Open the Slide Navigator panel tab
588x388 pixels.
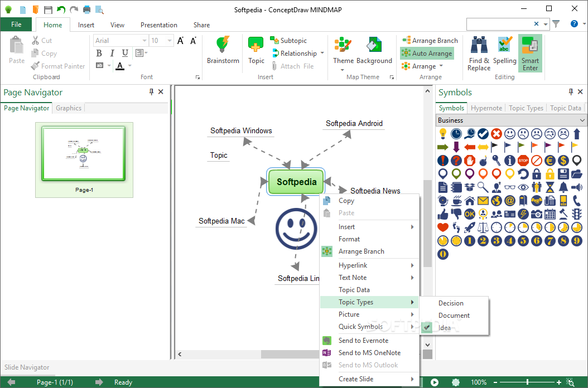27,367
